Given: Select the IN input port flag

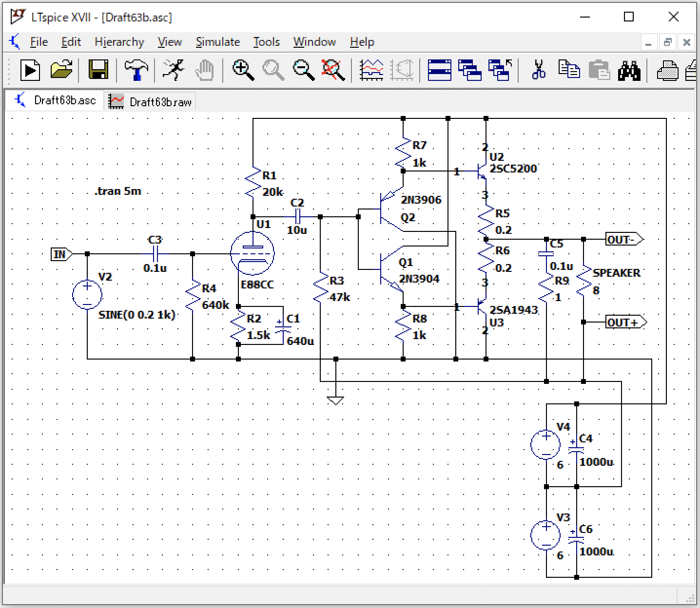Looking at the screenshot, I should [62, 254].
